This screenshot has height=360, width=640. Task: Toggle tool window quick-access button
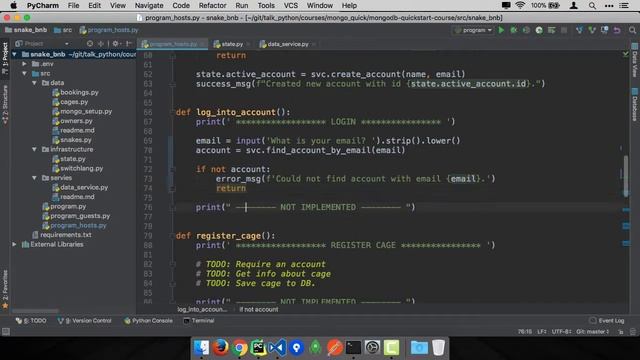(x=6, y=332)
